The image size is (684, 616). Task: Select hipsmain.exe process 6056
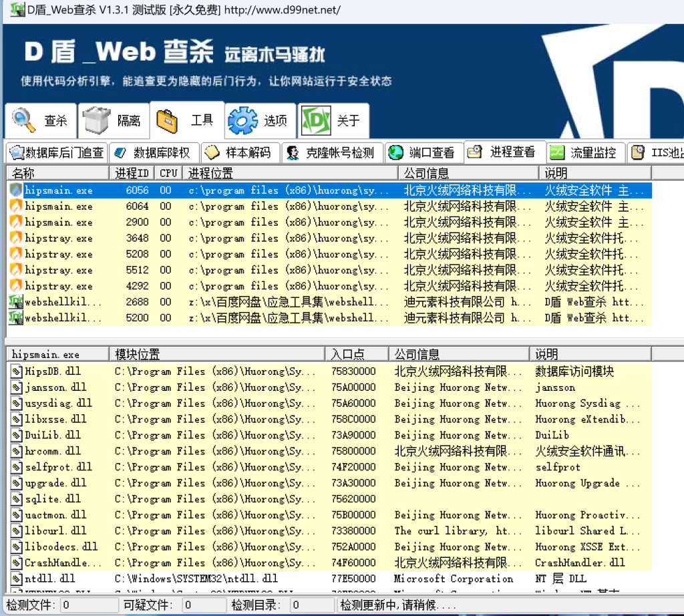pyautogui.click(x=329, y=190)
